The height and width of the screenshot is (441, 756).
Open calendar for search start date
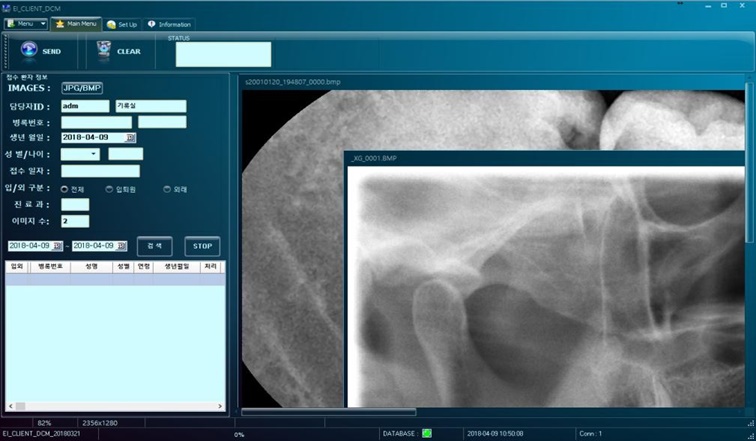point(57,246)
